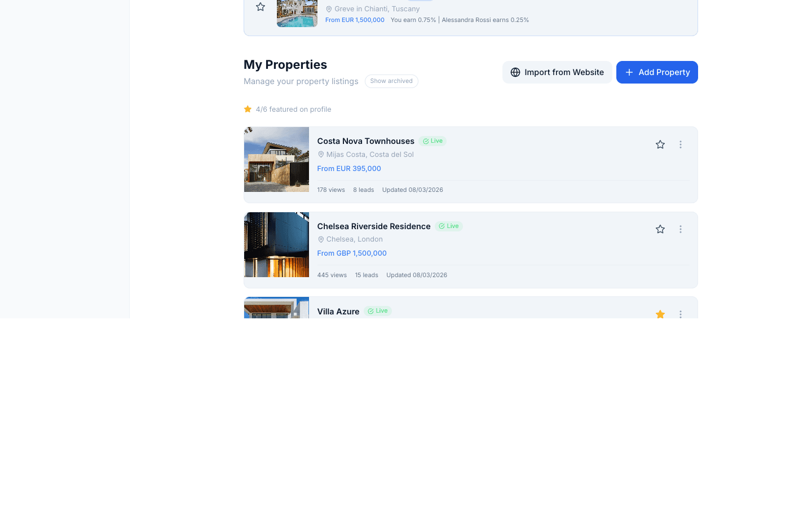The height and width of the screenshot is (508, 812).
Task: Click the featured star next to 4/6 count
Action: [248, 109]
